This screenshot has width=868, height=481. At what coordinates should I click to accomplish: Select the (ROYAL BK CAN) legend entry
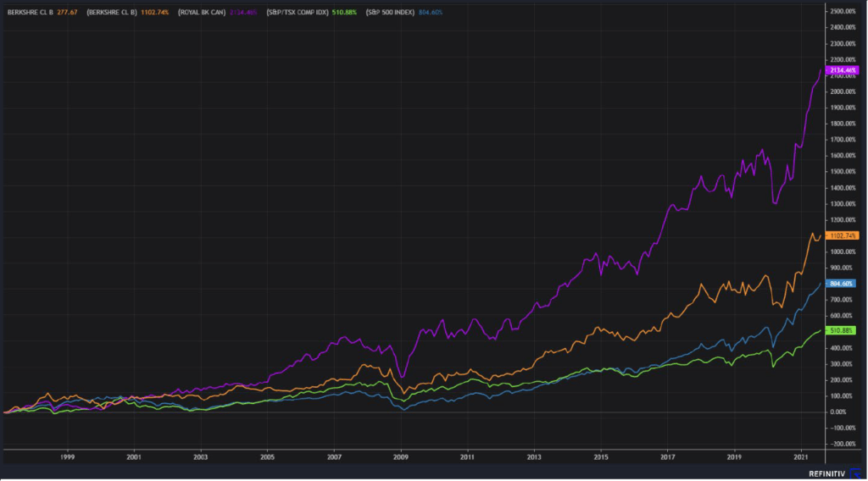tap(218, 12)
